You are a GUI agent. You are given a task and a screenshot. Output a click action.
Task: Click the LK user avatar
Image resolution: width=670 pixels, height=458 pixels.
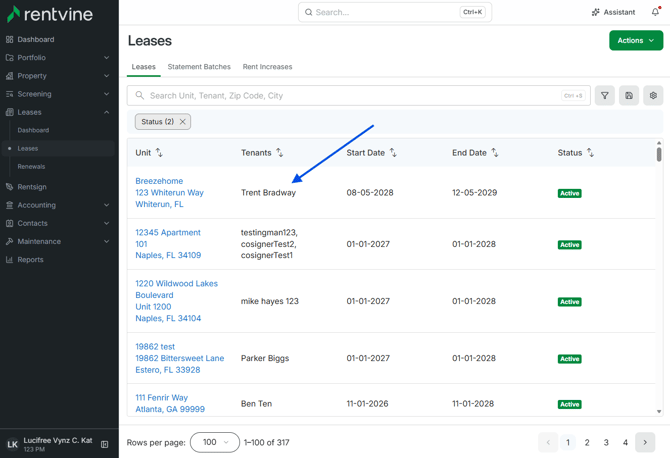[x=12, y=444]
